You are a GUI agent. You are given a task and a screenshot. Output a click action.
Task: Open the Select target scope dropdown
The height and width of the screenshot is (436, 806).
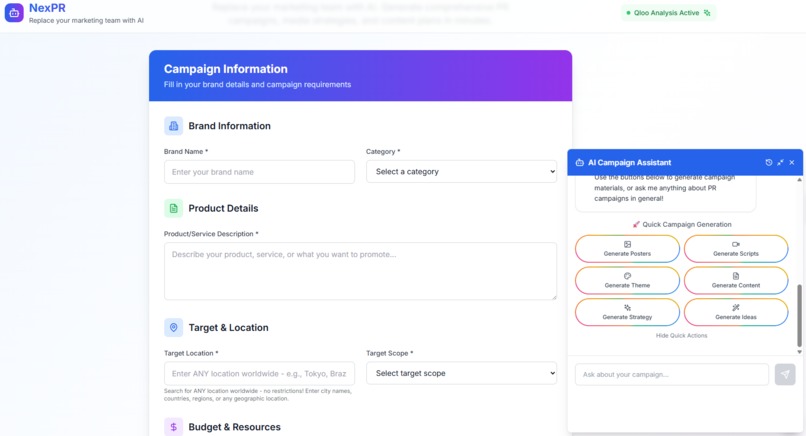pyautogui.click(x=461, y=373)
